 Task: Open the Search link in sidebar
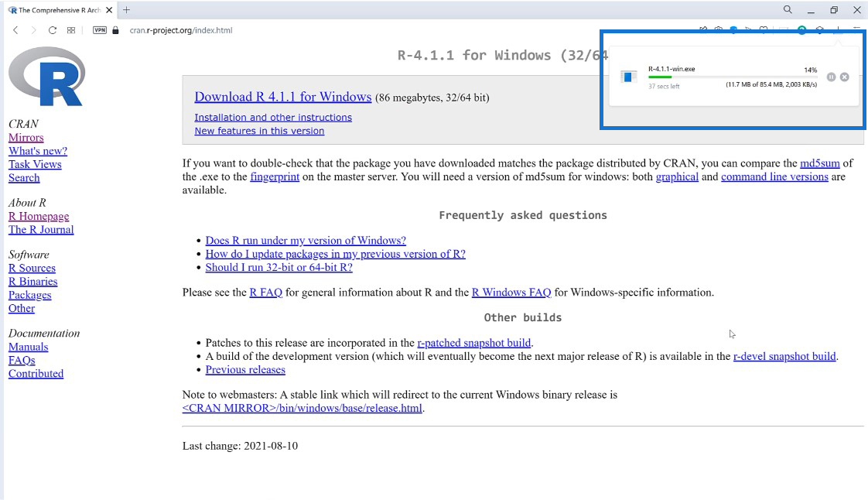pos(24,178)
